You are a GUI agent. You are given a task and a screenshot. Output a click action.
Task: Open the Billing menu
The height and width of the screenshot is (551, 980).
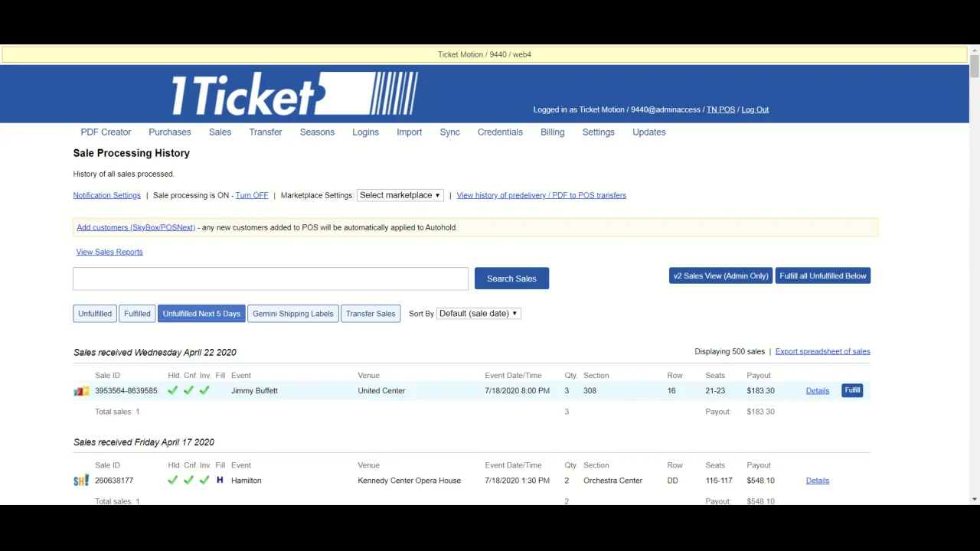552,132
